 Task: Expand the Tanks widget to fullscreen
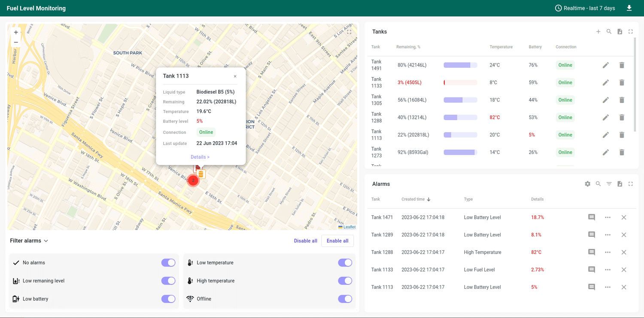click(630, 31)
